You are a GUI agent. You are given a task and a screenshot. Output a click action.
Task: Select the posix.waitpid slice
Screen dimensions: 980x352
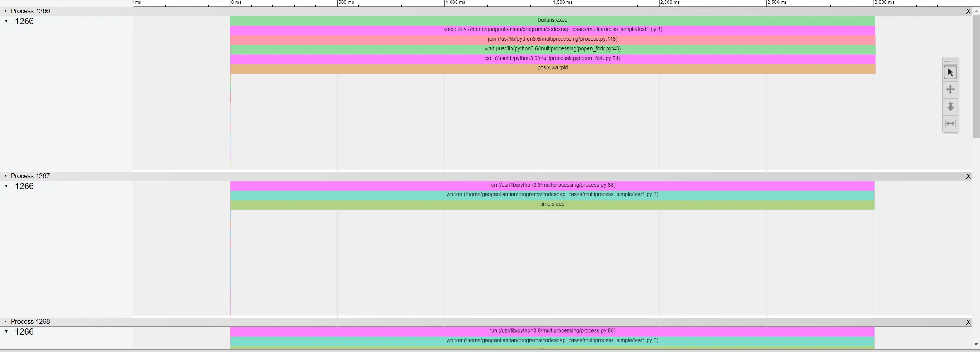[552, 69]
